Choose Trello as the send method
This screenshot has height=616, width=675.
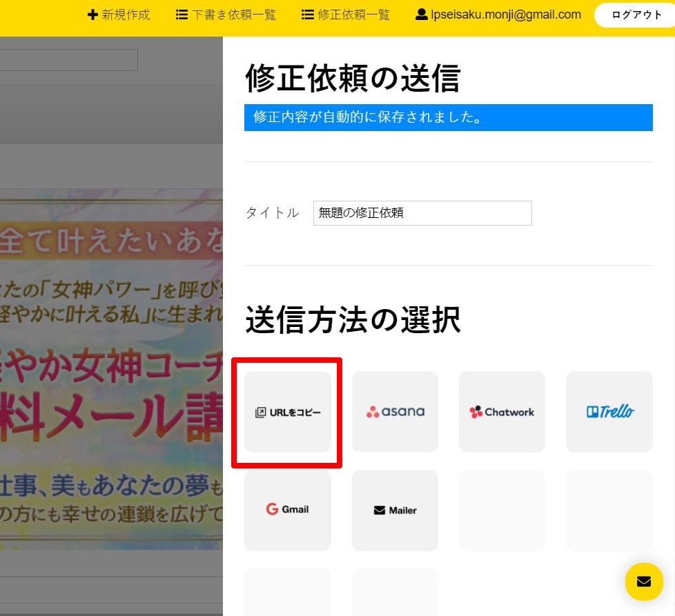609,412
